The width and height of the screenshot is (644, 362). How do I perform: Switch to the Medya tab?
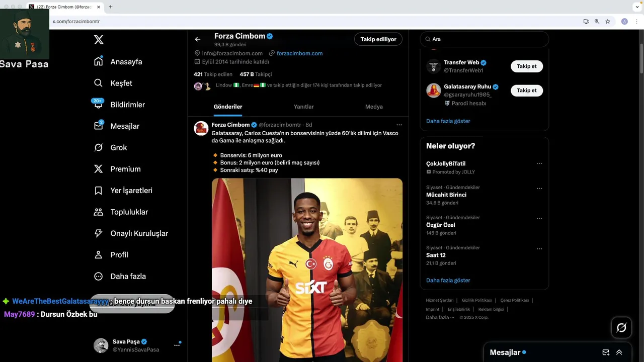click(x=374, y=107)
